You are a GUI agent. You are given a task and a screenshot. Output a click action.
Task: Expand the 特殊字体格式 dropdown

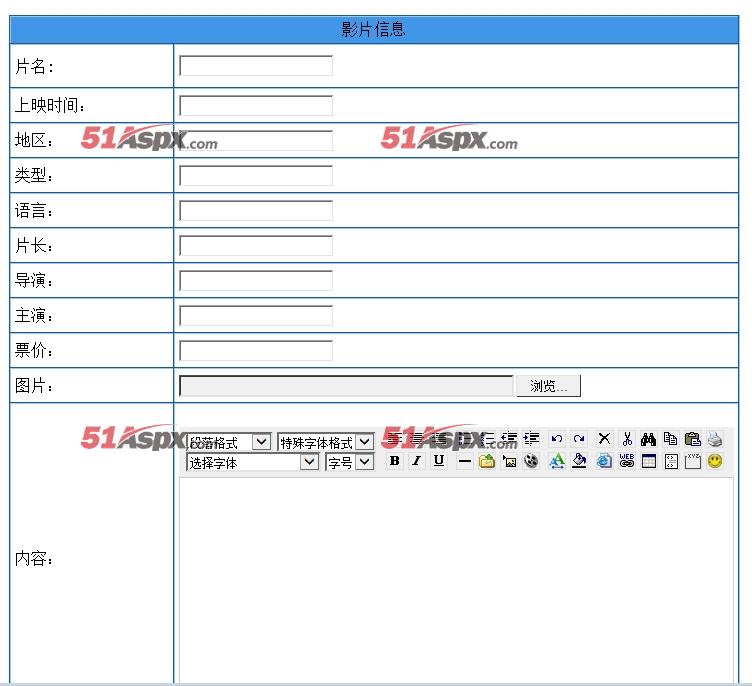[x=325, y=442]
